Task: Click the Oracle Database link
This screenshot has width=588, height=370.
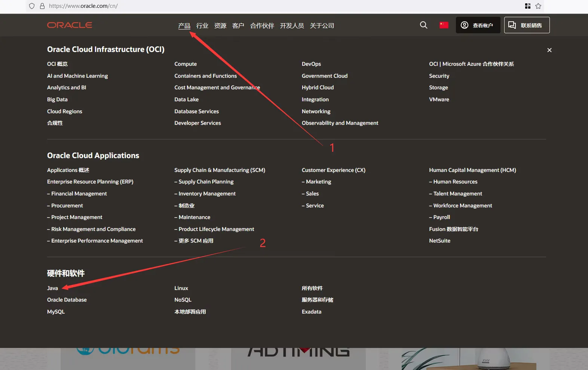Action: click(x=67, y=300)
